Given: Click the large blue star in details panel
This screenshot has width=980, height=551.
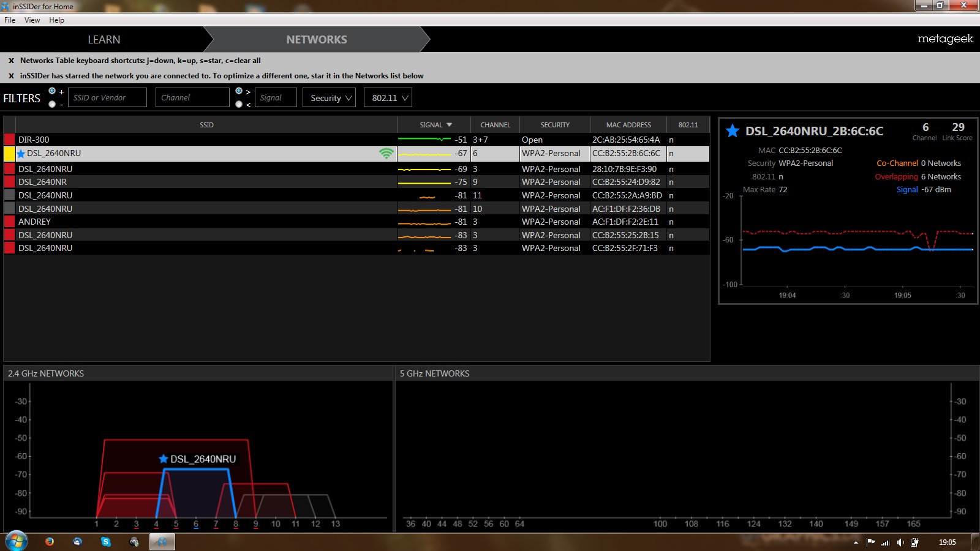Looking at the screenshot, I should [x=732, y=131].
